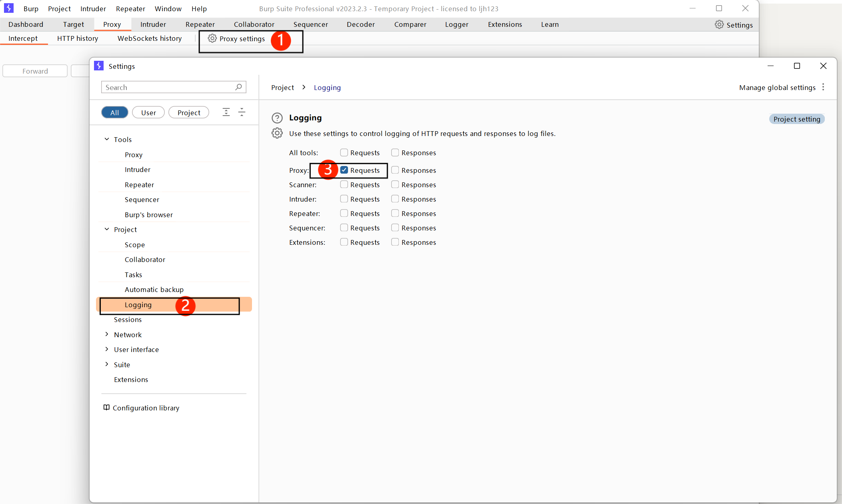842x504 pixels.
Task: Enable Extensions Responses logging
Action: pyautogui.click(x=395, y=242)
